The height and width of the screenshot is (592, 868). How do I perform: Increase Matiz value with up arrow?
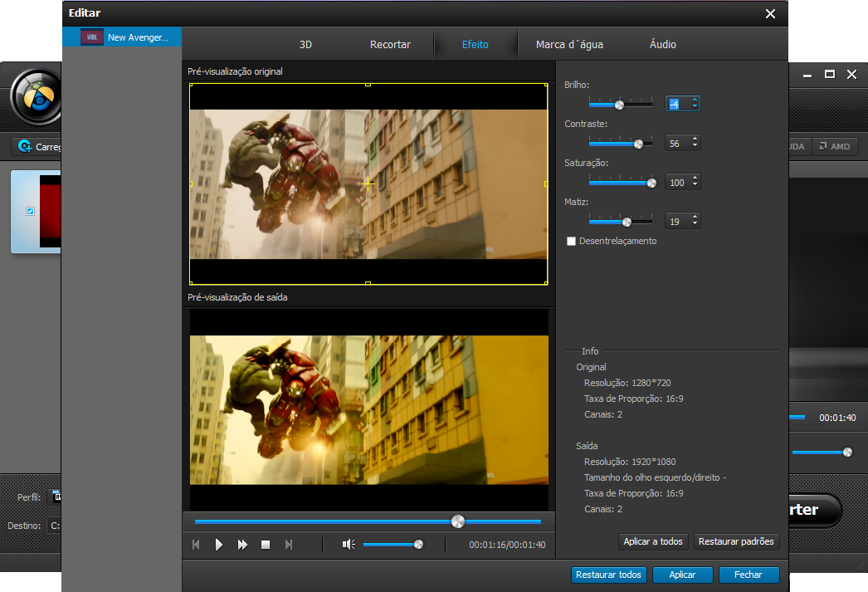pos(695,217)
